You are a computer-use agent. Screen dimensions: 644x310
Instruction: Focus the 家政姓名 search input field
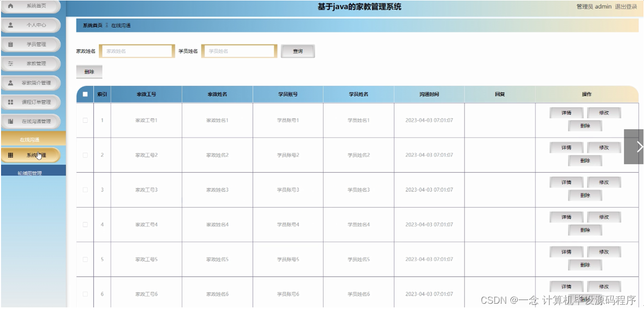click(x=137, y=51)
